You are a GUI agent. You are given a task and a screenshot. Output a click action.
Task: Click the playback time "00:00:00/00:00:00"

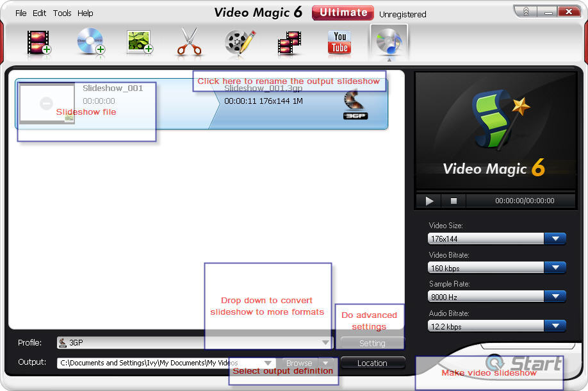coord(525,201)
